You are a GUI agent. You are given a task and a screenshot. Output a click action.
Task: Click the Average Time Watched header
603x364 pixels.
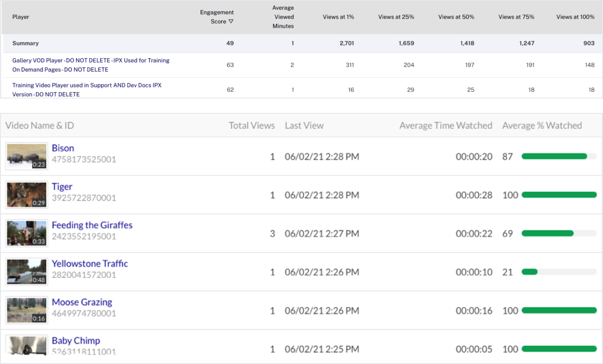point(446,126)
